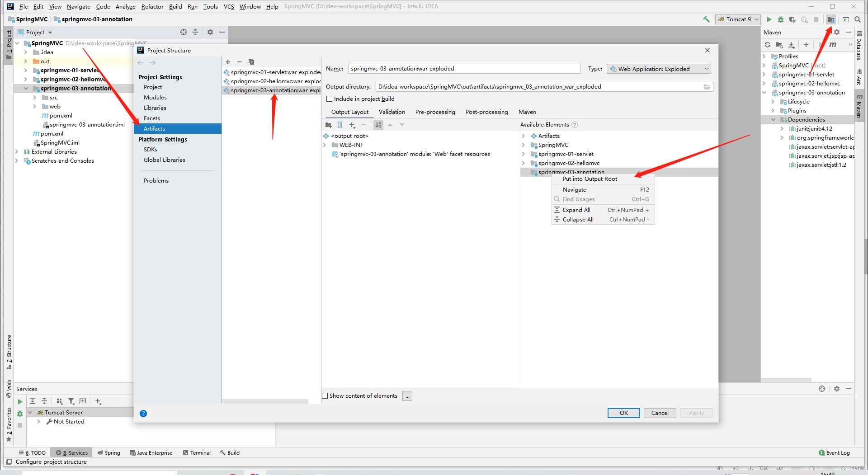Expand springmvc-01-servlet in Available Elements

[524, 154]
